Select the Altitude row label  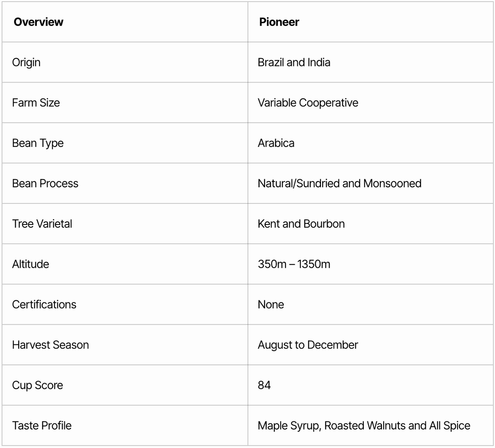click(x=31, y=264)
